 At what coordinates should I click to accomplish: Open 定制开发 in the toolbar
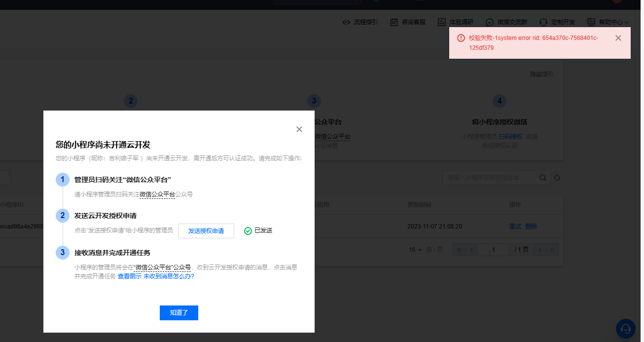pyautogui.click(x=563, y=22)
